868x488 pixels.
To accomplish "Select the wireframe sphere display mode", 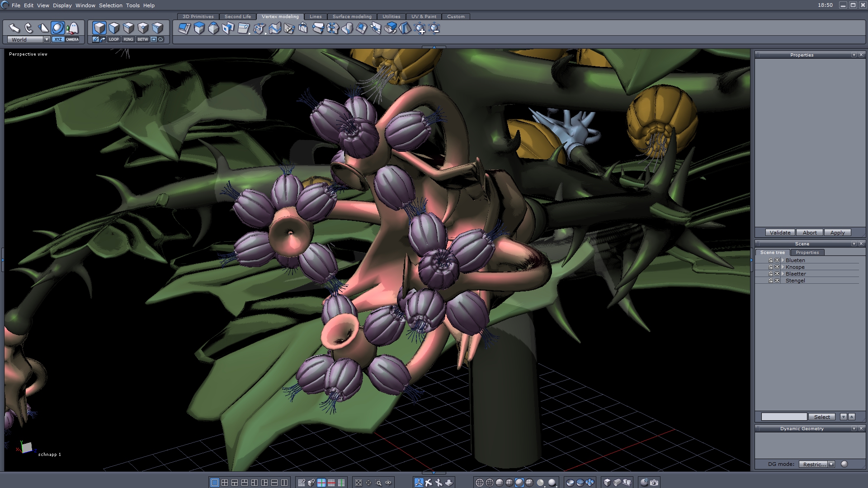I will coord(480,483).
